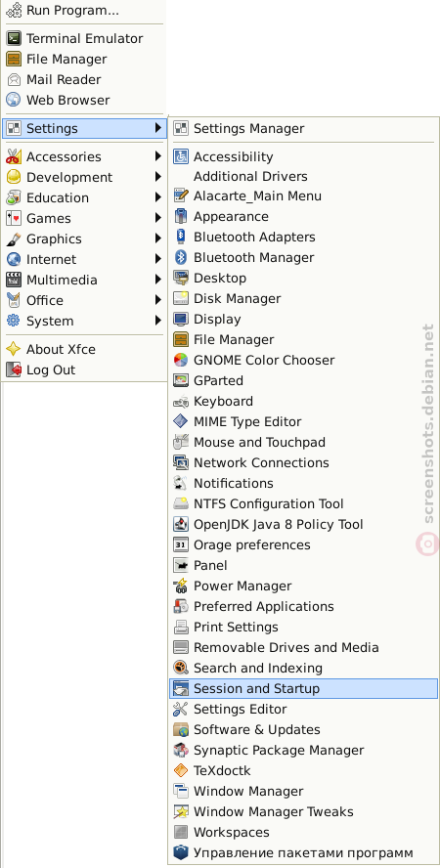Viewport: 440px width, 868px height.
Task: Click the Orage preferences calendar icon
Action: click(x=181, y=544)
